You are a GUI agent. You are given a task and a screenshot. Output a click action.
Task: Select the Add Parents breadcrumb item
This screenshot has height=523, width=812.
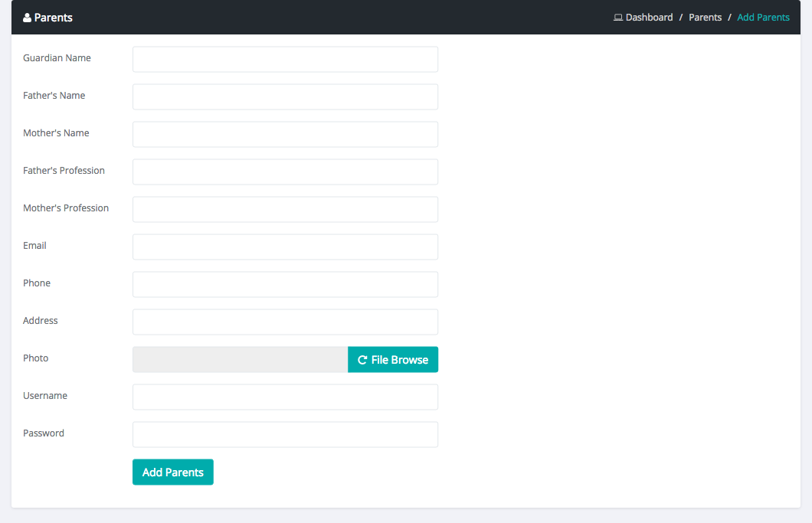click(x=763, y=18)
